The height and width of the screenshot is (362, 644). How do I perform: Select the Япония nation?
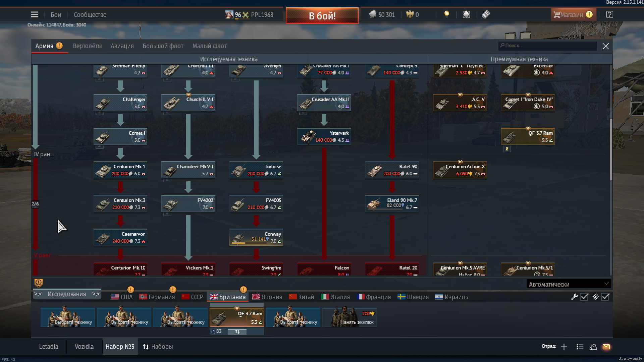(x=267, y=297)
